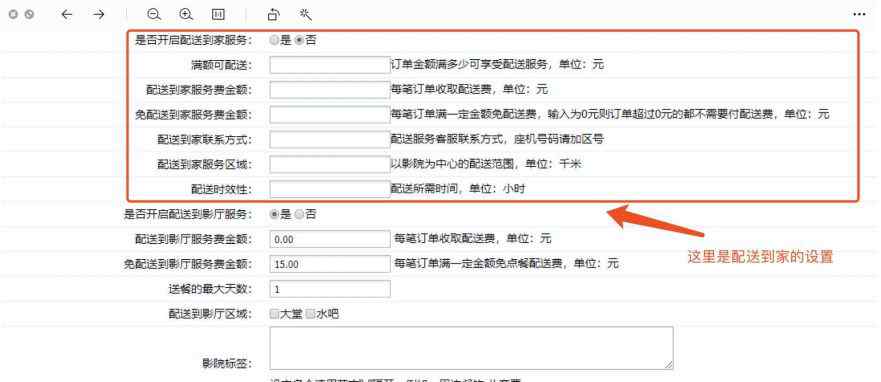Screen dimensions: 881x382
Task: Click the 配送到家服务区域 input box
Action: pyautogui.click(x=330, y=165)
